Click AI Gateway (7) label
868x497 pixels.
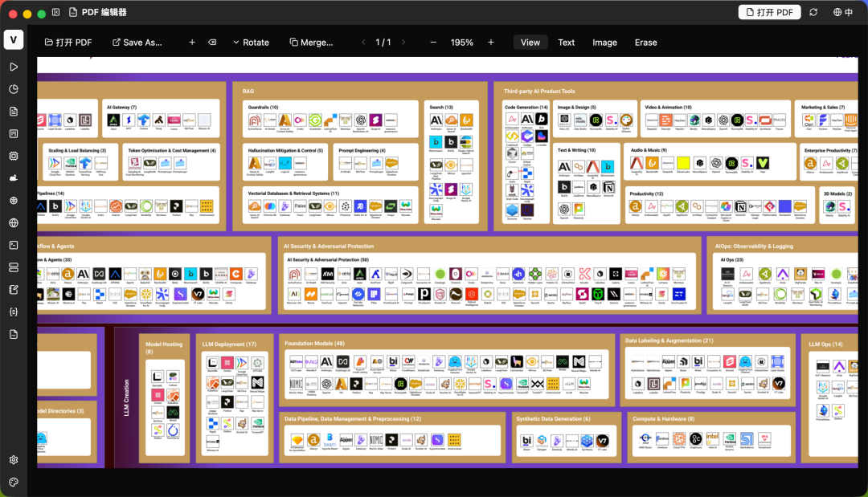click(x=121, y=108)
